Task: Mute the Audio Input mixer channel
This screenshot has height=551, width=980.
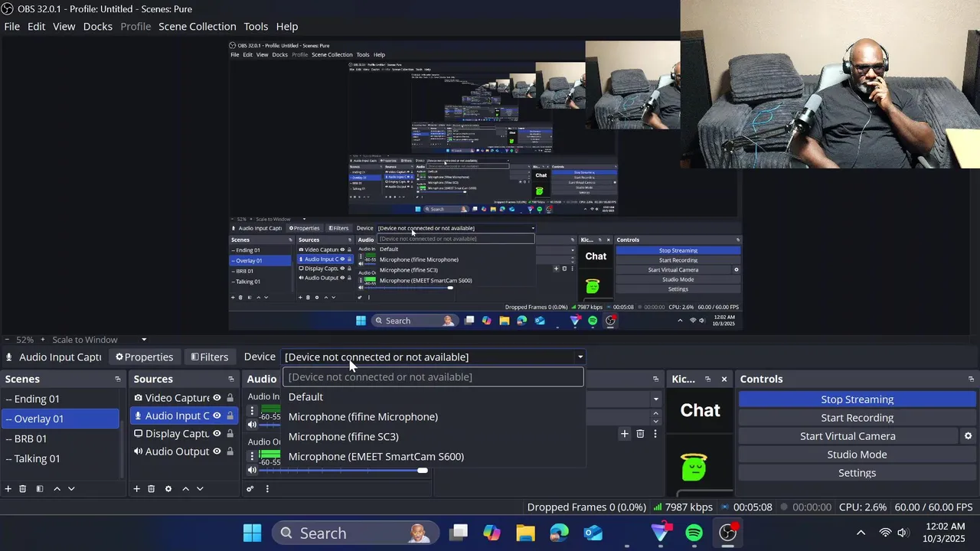Action: (252, 425)
